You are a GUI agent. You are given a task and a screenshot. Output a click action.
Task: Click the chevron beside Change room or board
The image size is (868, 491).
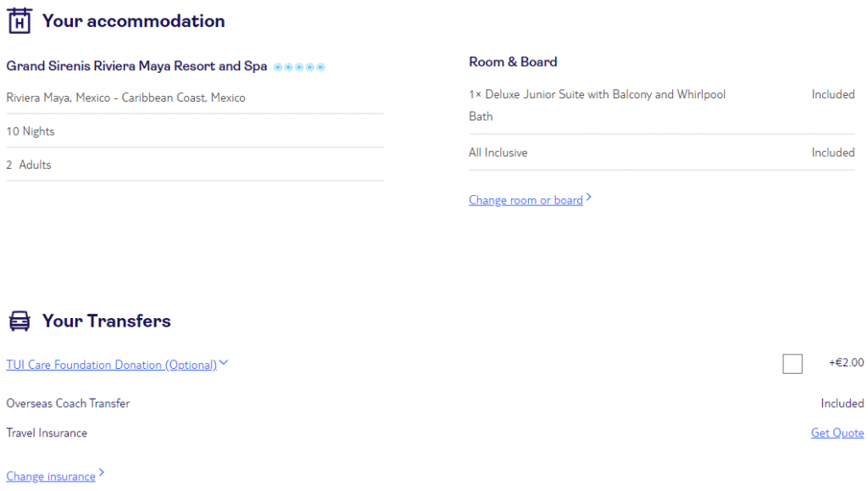coord(589,197)
